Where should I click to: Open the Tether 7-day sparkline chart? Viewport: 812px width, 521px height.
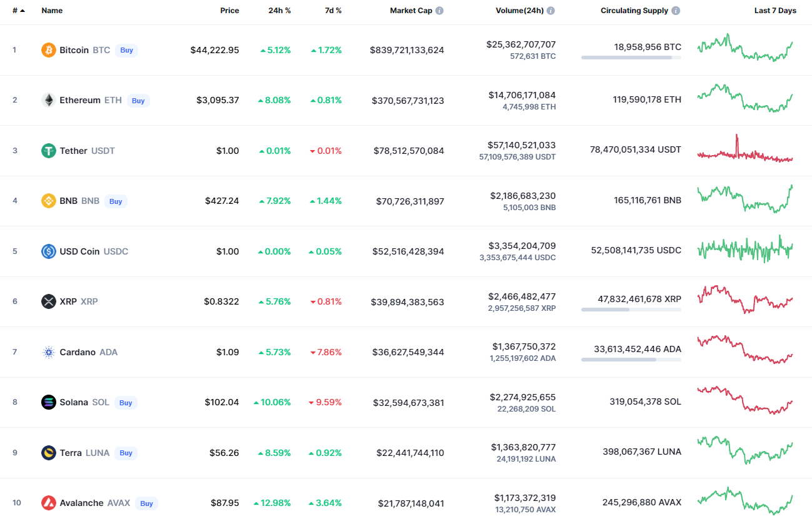pyautogui.click(x=745, y=151)
